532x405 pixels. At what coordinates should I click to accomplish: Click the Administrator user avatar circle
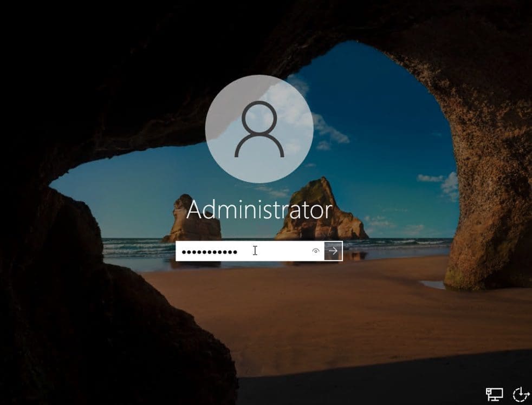pos(259,128)
